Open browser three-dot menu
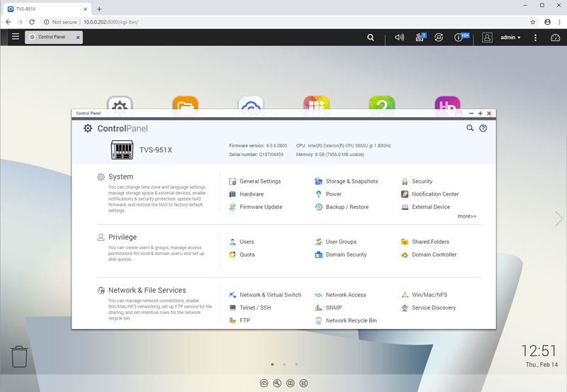This screenshot has height=392, width=567. 560,22
